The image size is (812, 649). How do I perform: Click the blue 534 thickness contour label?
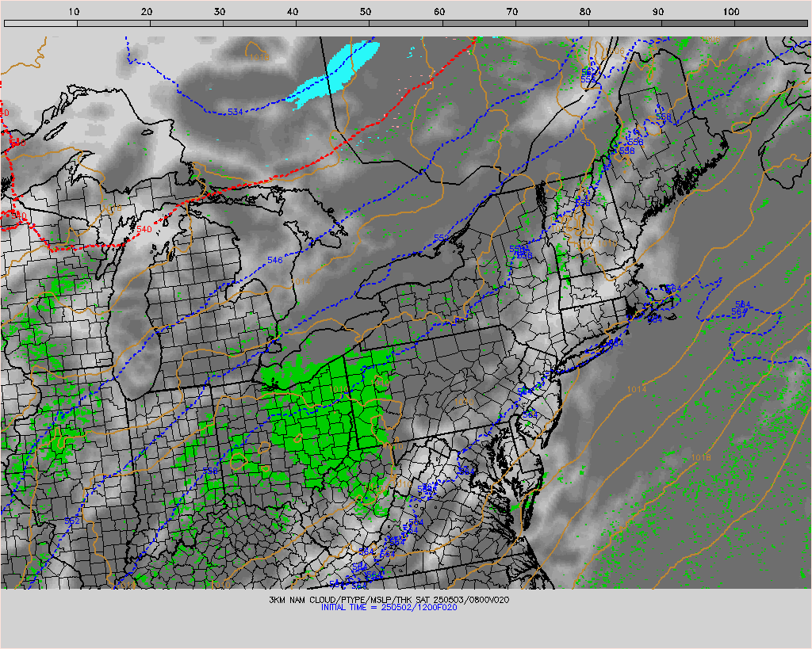pos(235,112)
